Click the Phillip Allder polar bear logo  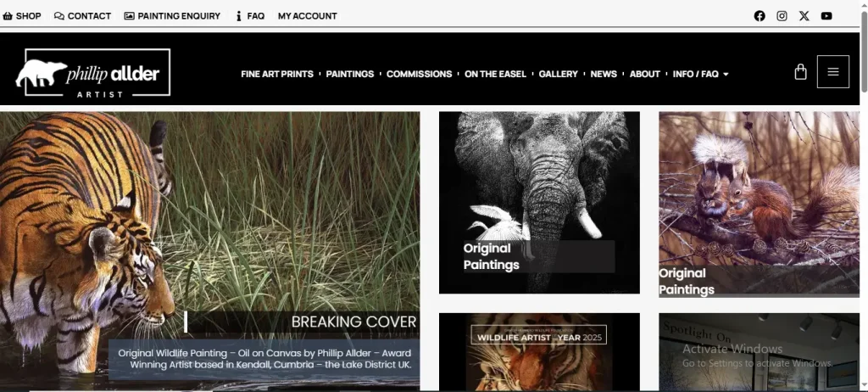[x=93, y=73]
